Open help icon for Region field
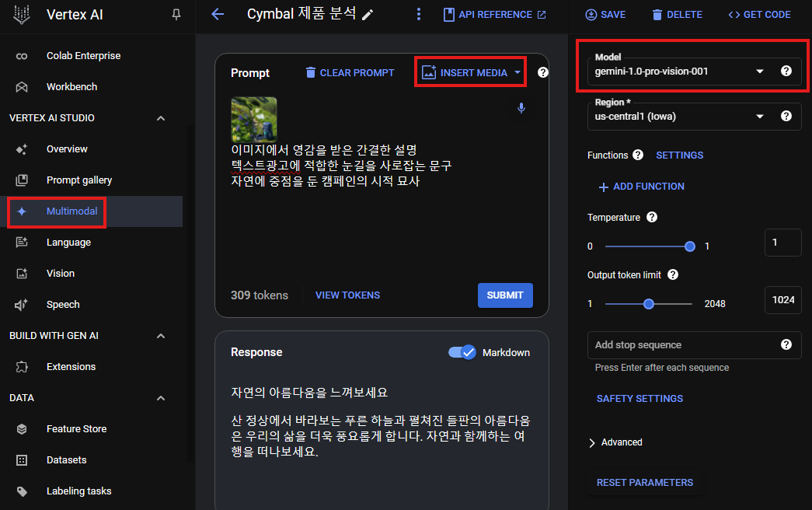 click(x=786, y=116)
